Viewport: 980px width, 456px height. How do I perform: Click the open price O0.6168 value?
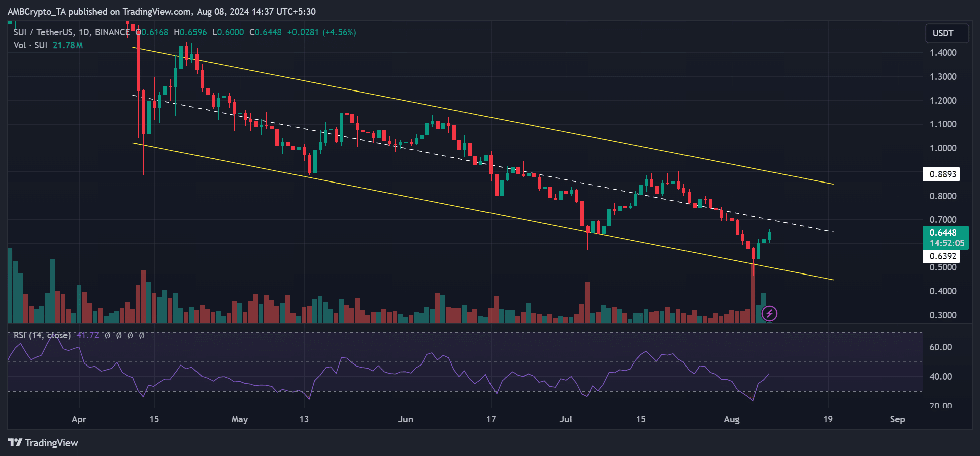[x=152, y=32]
